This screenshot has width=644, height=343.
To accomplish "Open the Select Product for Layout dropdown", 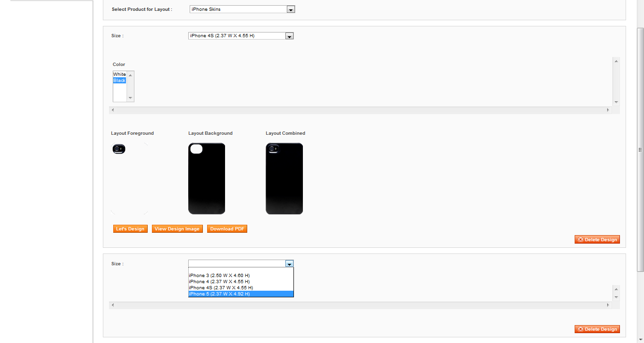I will pos(242,9).
